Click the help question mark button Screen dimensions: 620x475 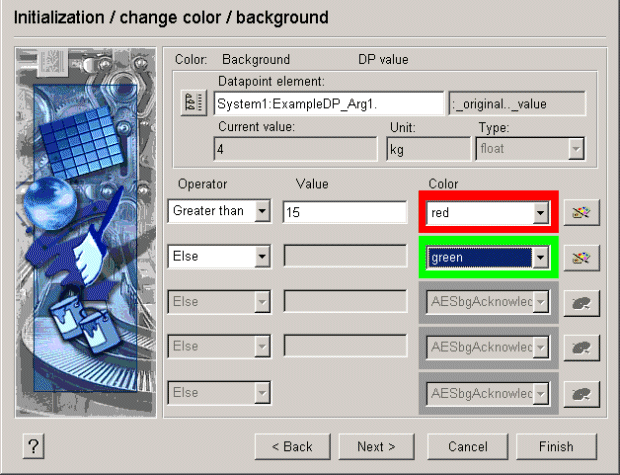click(33, 446)
